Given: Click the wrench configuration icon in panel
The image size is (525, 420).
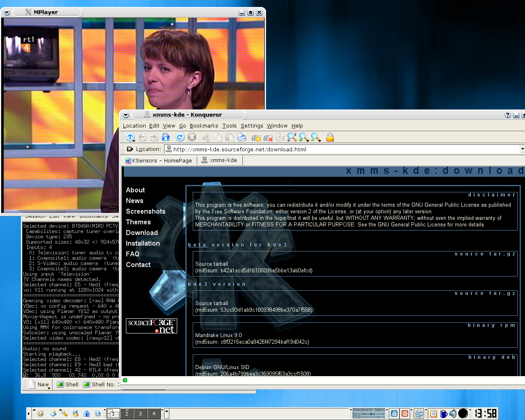Looking at the screenshot, I should [64, 413].
